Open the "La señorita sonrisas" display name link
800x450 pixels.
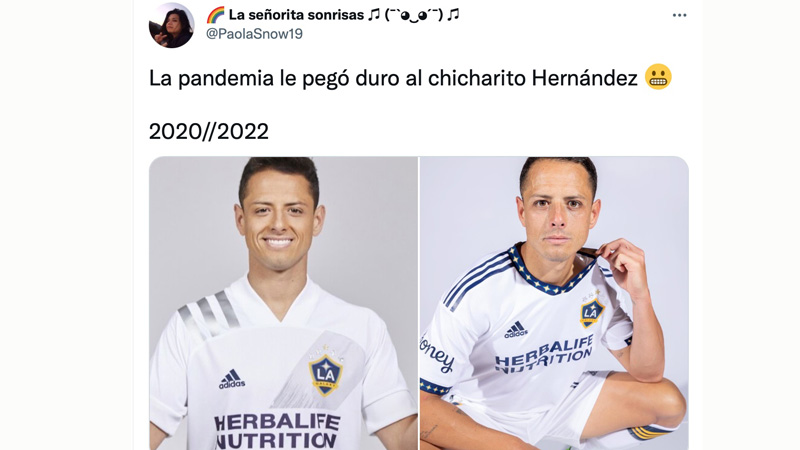click(x=296, y=15)
